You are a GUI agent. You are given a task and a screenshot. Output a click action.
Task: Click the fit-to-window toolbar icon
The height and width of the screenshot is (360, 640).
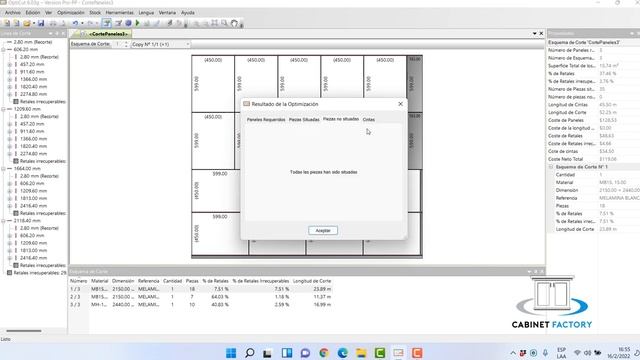tap(214, 23)
